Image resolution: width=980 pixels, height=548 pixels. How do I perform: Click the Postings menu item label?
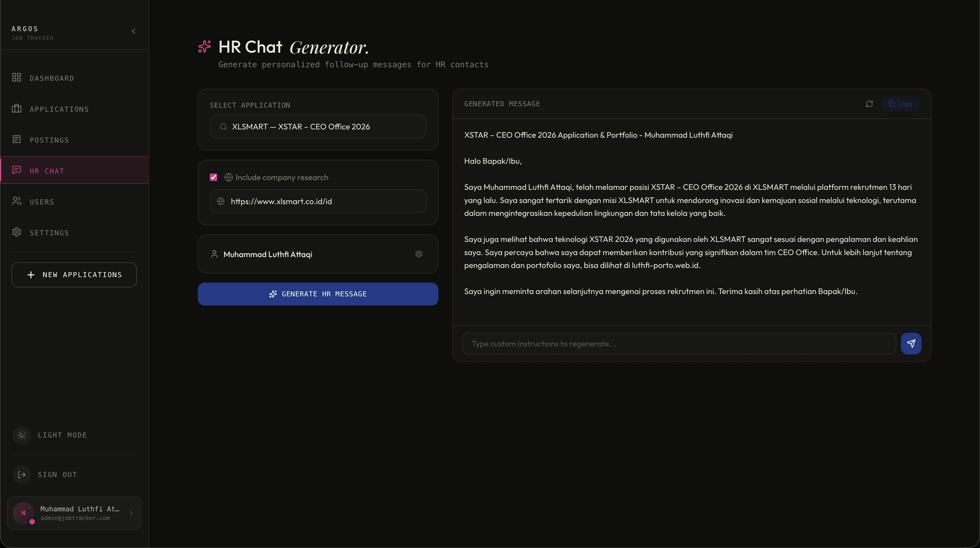pos(50,140)
